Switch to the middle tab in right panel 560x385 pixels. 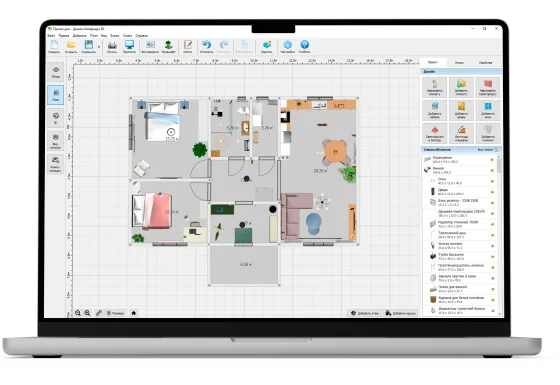pyautogui.click(x=459, y=62)
